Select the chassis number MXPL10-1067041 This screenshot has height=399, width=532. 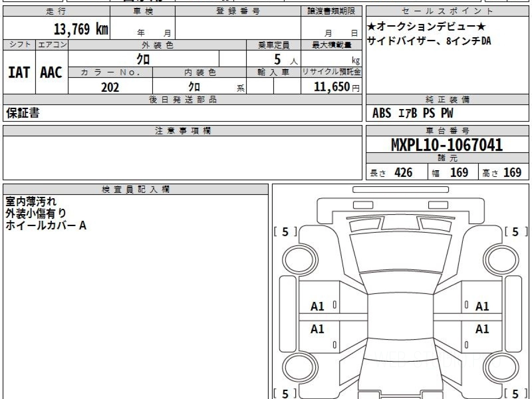click(x=447, y=145)
